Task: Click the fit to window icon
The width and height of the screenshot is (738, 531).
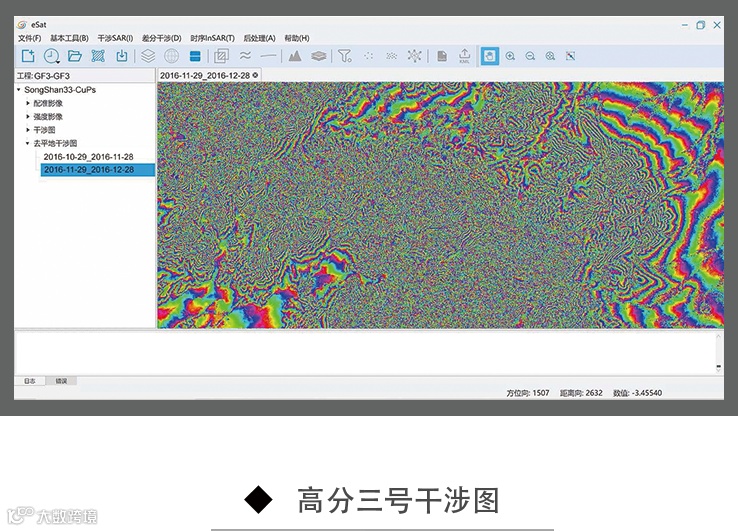Action: (570, 56)
